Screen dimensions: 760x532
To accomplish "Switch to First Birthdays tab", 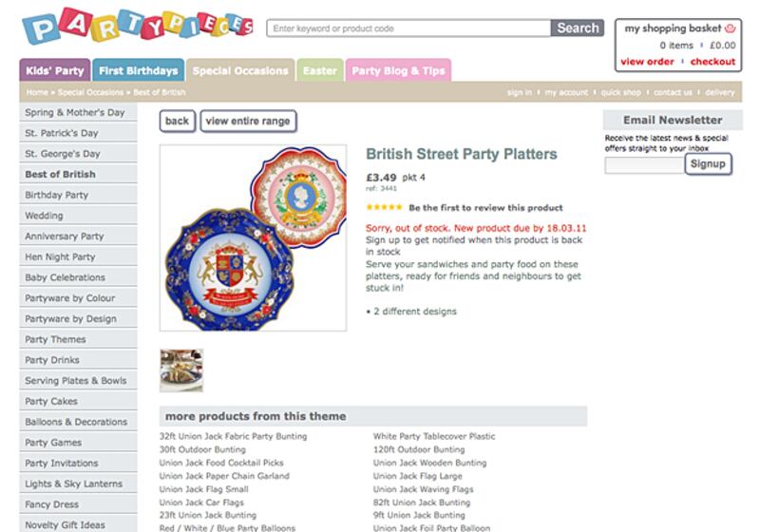I will tap(139, 70).
